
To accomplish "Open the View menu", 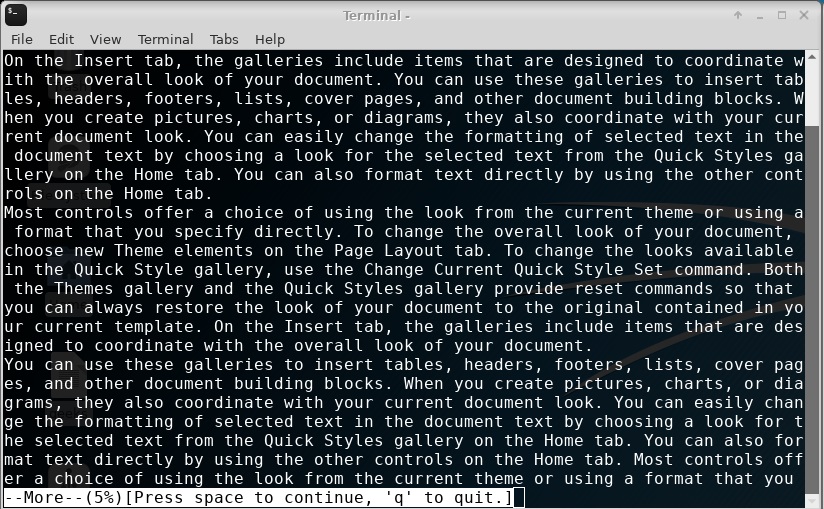I will 105,39.
